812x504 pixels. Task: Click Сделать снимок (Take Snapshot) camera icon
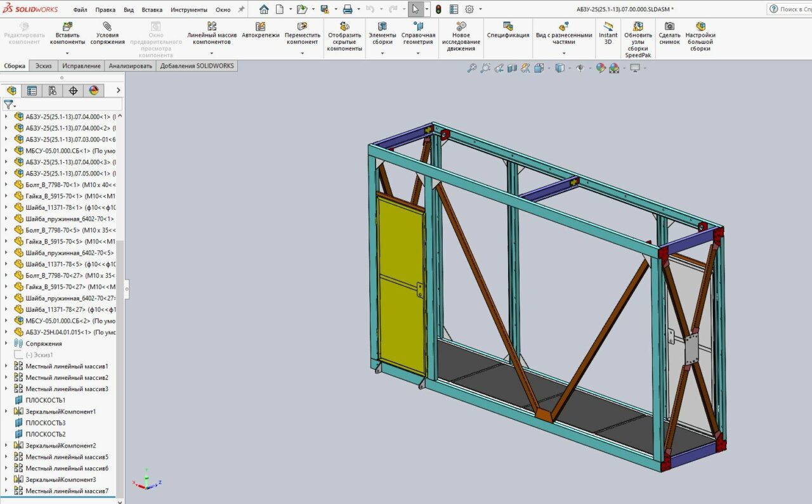tap(669, 27)
